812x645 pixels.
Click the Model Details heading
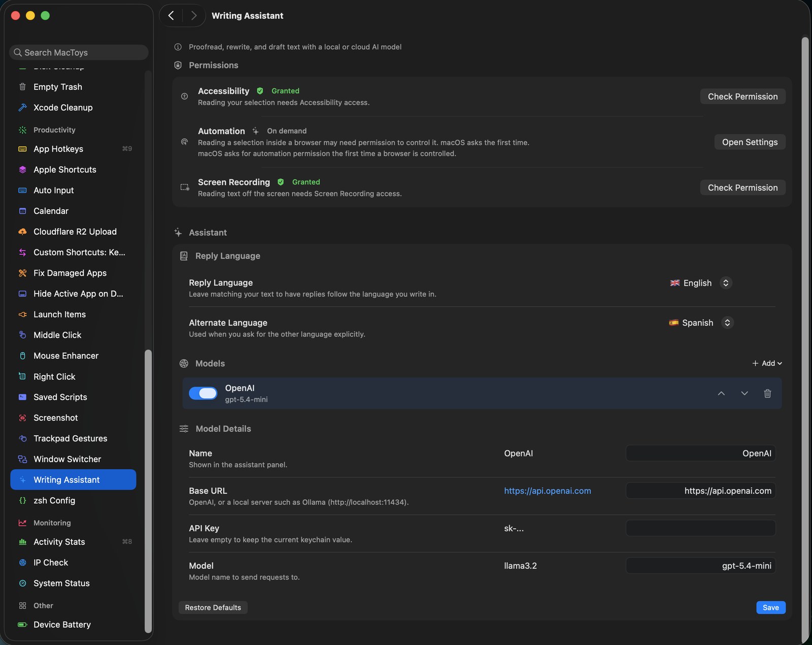[x=223, y=429]
